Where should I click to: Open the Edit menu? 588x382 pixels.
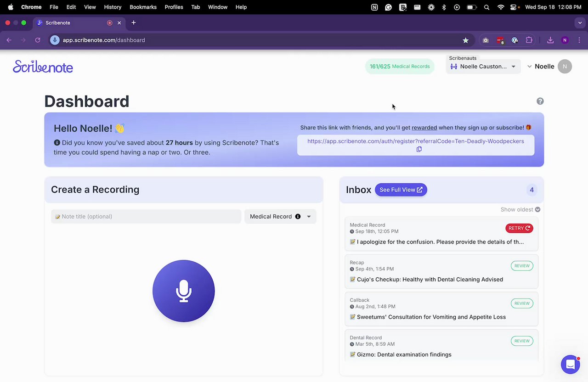(x=71, y=7)
